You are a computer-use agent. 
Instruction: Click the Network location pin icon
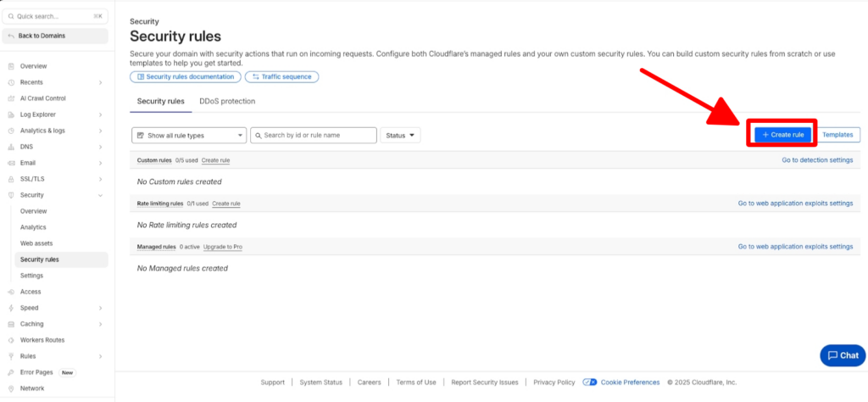point(11,388)
